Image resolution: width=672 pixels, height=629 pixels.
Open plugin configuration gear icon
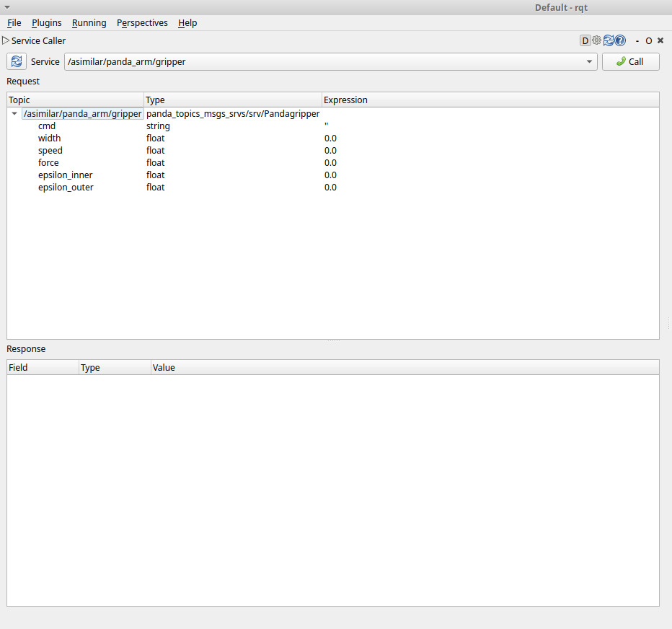coord(596,41)
